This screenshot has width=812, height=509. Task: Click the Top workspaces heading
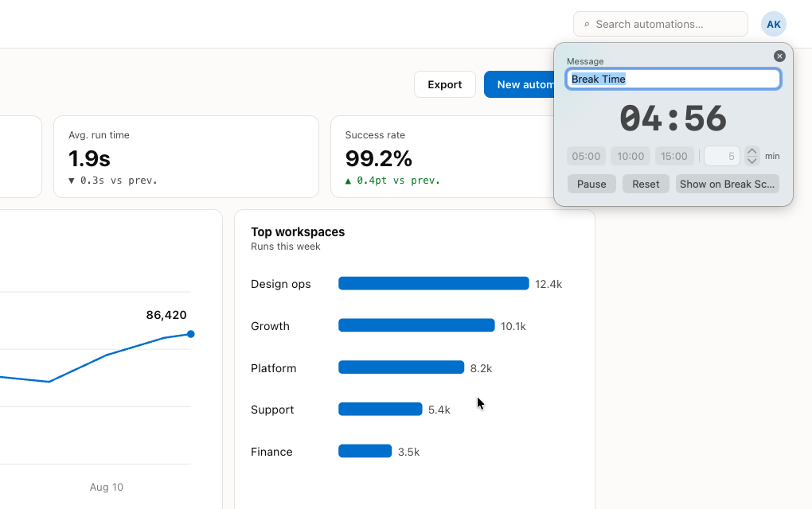298,231
